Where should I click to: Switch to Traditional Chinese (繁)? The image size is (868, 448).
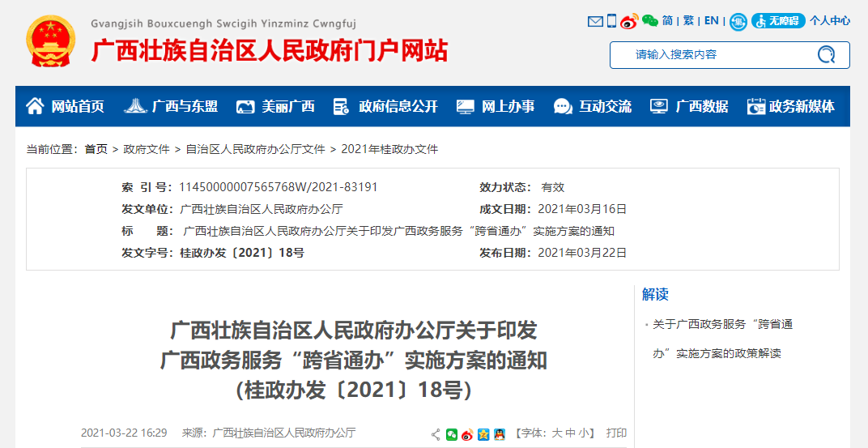[x=688, y=21]
